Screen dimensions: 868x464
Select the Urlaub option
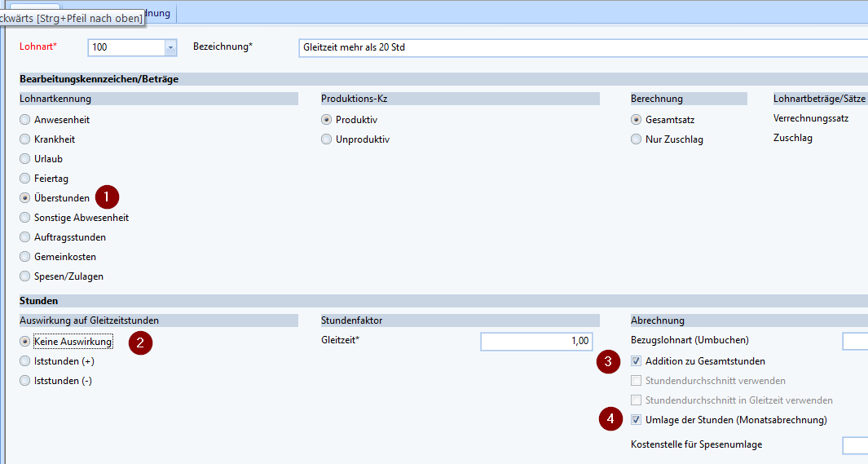(x=25, y=159)
